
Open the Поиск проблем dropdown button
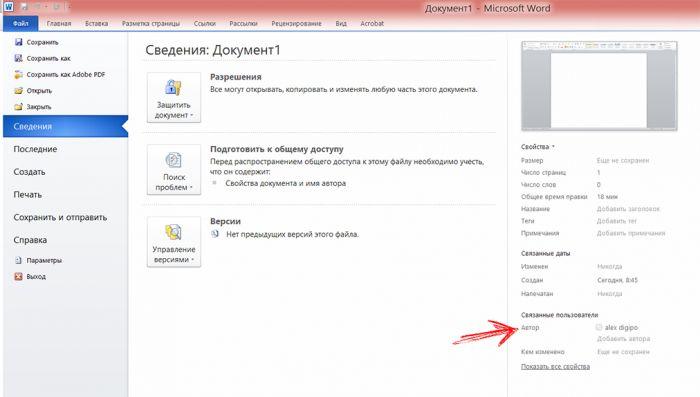(x=174, y=170)
